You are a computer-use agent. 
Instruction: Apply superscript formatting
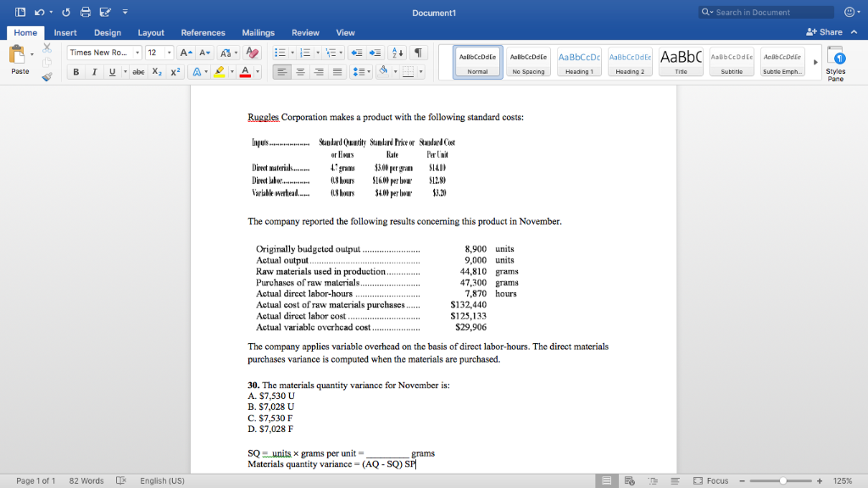[x=175, y=72]
